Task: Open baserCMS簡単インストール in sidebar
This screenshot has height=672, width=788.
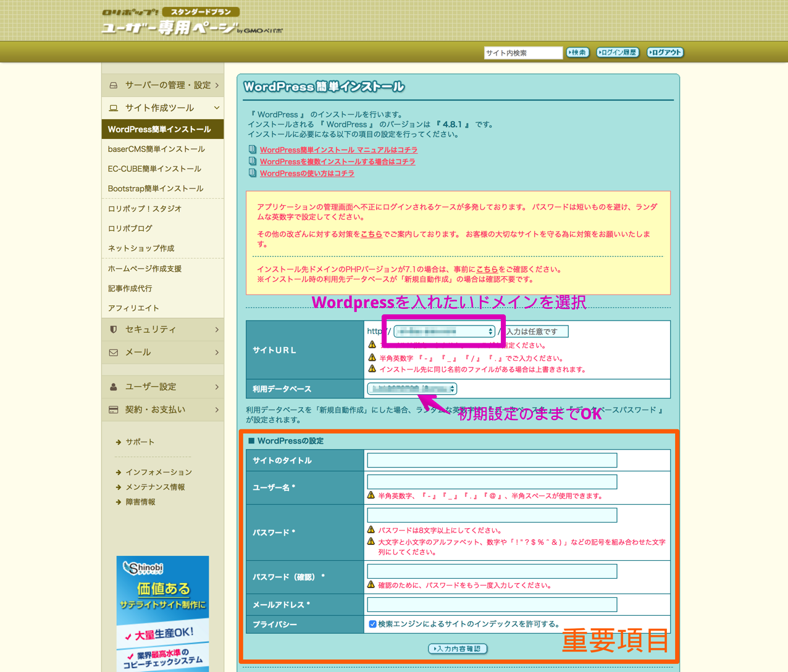Action: click(163, 149)
